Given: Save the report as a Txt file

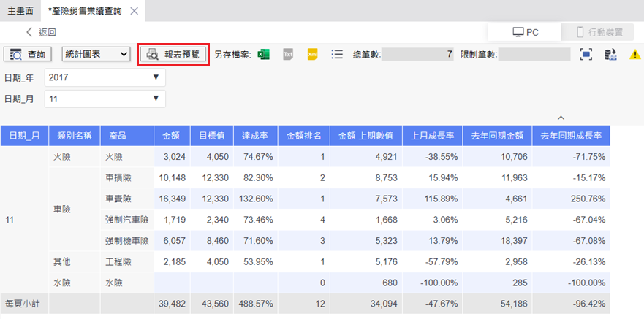Looking at the screenshot, I should coord(288,54).
